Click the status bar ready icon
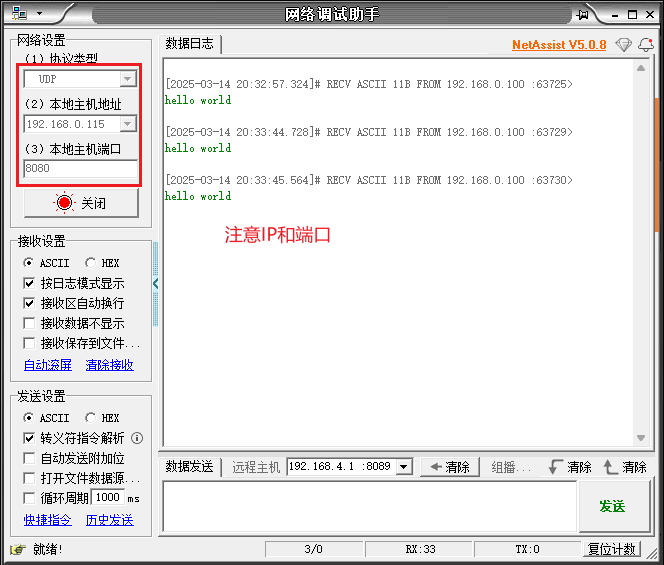Viewport: 664px width, 565px height. (18, 549)
